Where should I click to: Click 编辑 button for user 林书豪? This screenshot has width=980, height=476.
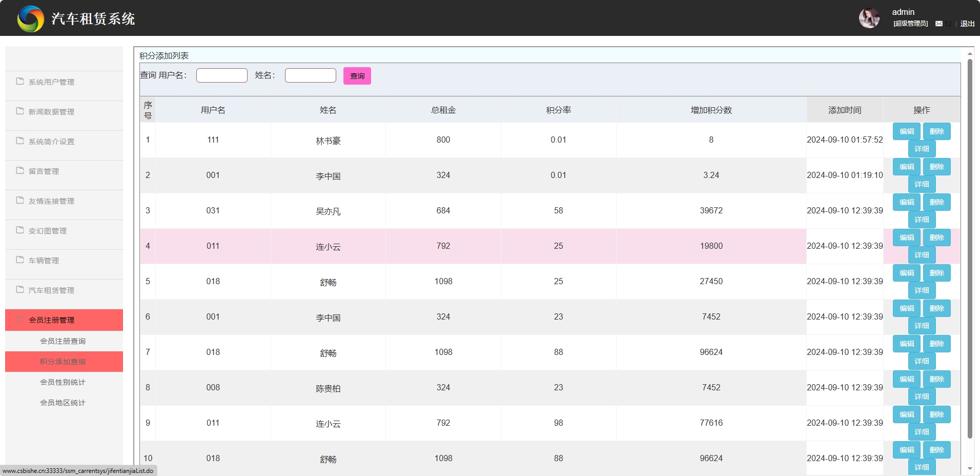pyautogui.click(x=906, y=131)
